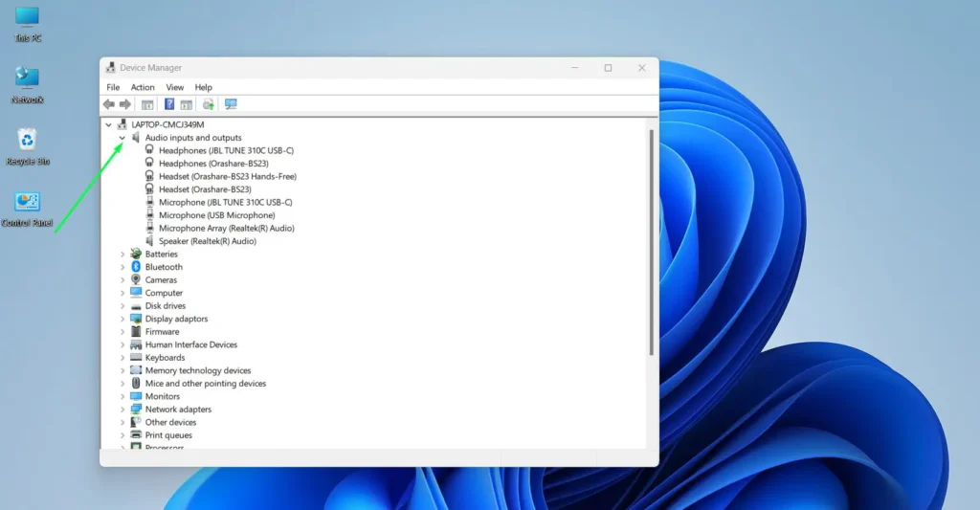Click the Scan for hardware changes monitor icon

[x=231, y=104]
